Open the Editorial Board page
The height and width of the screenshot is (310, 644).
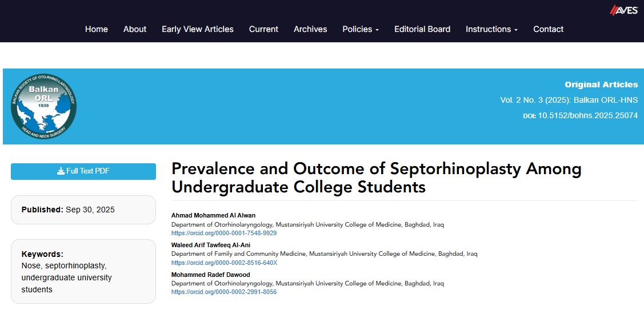click(422, 29)
